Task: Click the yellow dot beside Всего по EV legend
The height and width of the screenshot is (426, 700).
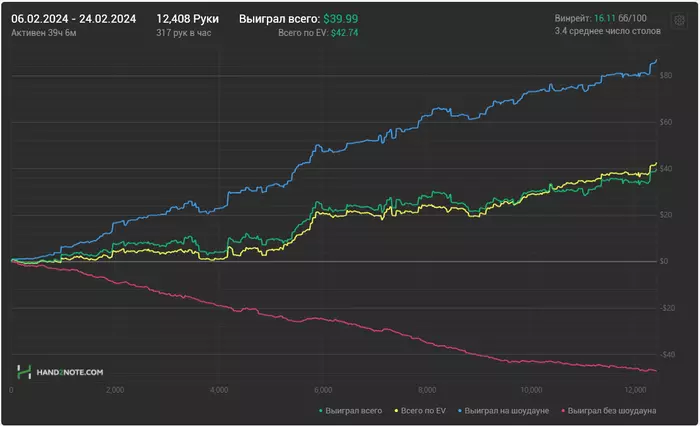Action: tap(396, 411)
